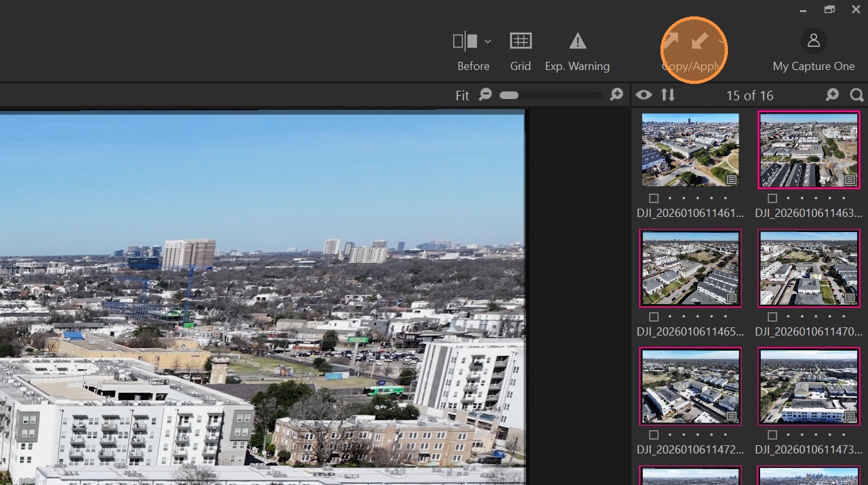Toggle the Before split-view icon
Viewport: 868px width, 485px height.
click(x=466, y=42)
